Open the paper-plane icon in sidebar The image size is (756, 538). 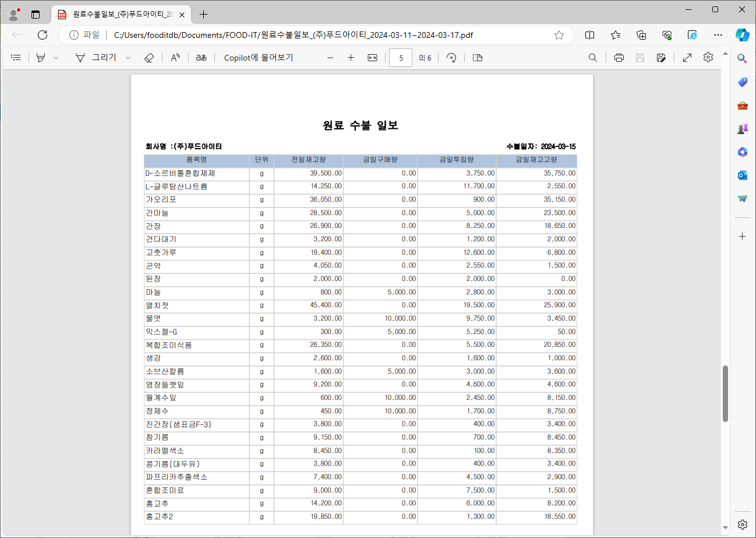pyautogui.click(x=742, y=199)
